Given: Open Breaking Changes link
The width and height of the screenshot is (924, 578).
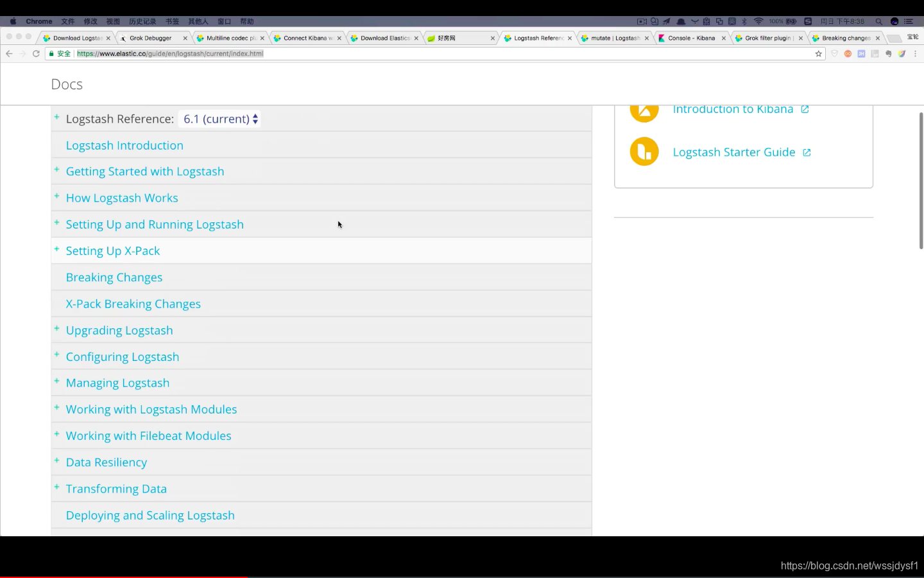Looking at the screenshot, I should point(114,277).
